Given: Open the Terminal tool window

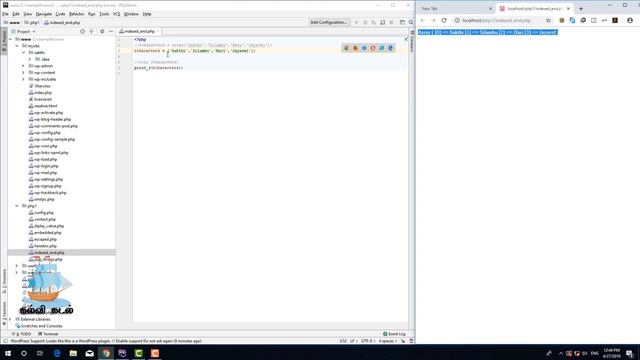Looking at the screenshot, I should coord(48,334).
